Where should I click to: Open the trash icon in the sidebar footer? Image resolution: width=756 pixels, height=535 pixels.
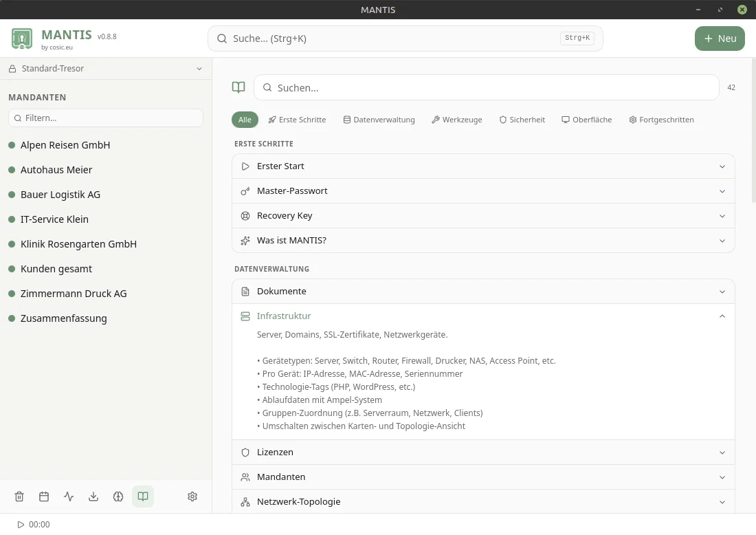pyautogui.click(x=19, y=496)
